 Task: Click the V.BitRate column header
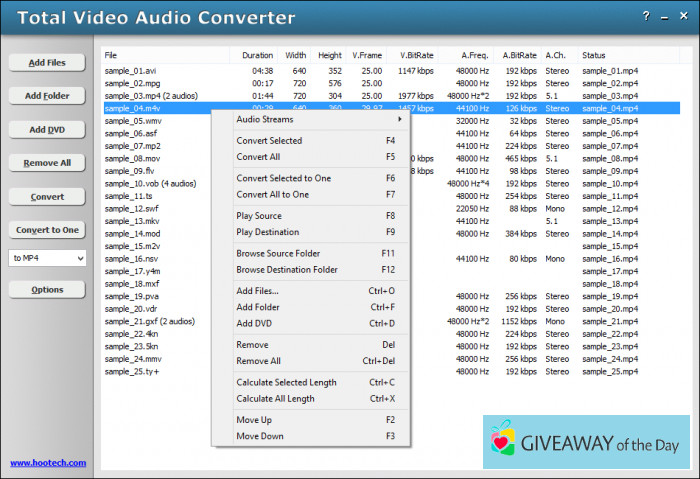416,55
